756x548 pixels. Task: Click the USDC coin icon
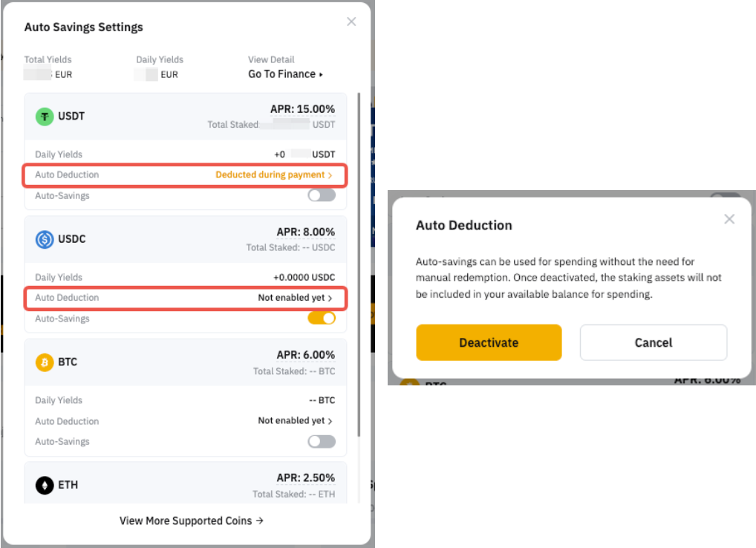click(x=45, y=239)
